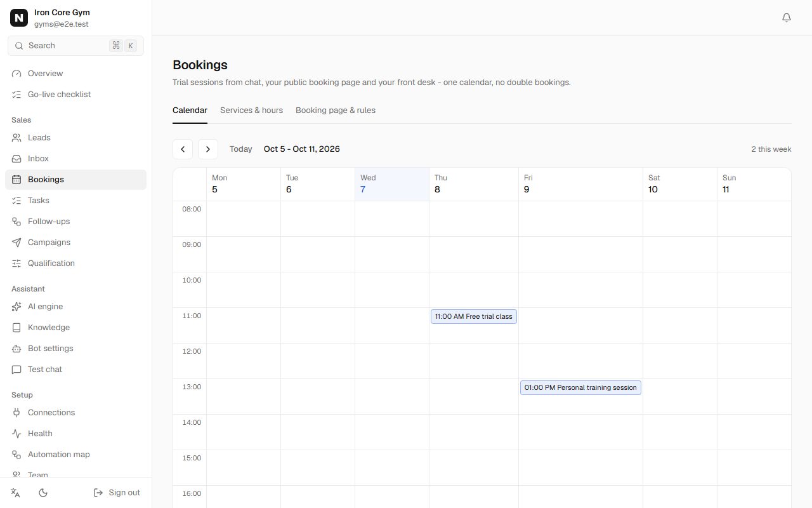Click the 2 this week counter
This screenshot has height=508, width=812.
[771, 149]
